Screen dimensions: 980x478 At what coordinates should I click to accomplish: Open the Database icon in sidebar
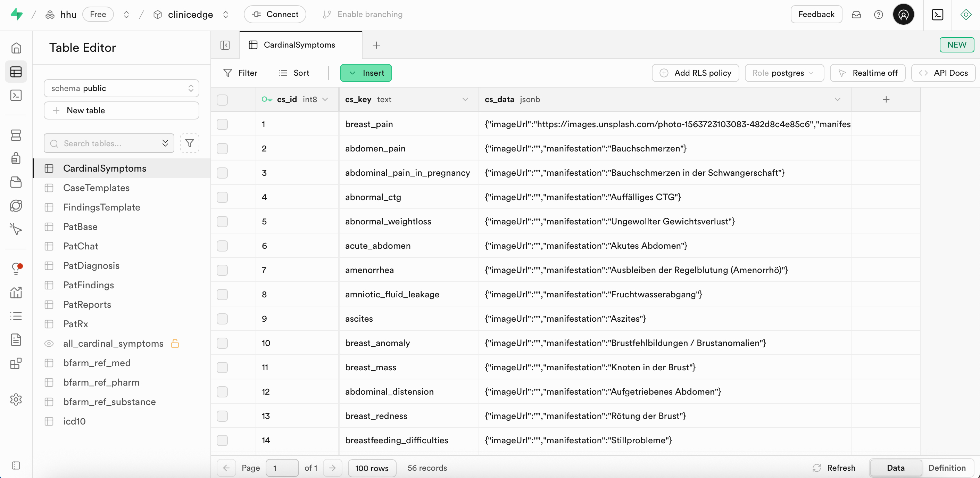point(16,135)
